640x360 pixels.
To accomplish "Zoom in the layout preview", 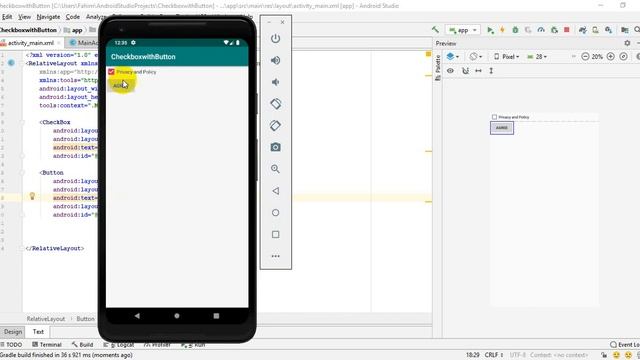I will click(611, 57).
